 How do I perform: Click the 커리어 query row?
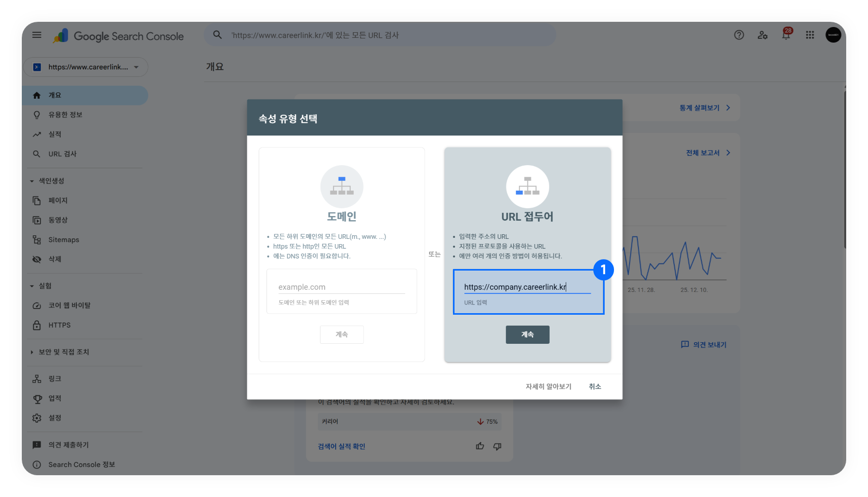409,422
